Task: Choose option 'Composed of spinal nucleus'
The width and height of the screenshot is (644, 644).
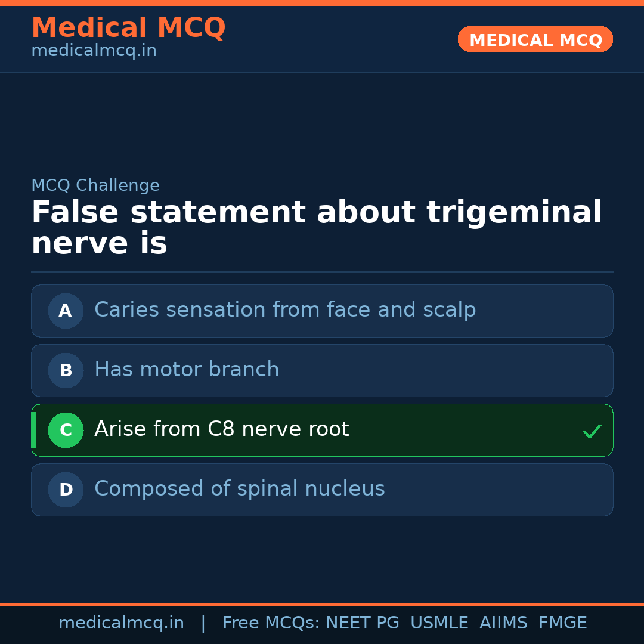Action: tap(239, 489)
